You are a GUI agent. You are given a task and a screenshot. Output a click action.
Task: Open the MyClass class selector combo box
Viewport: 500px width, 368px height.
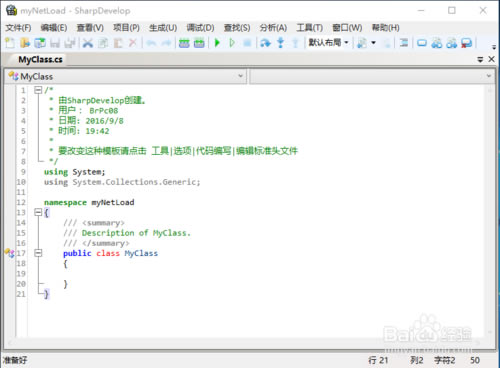126,76
